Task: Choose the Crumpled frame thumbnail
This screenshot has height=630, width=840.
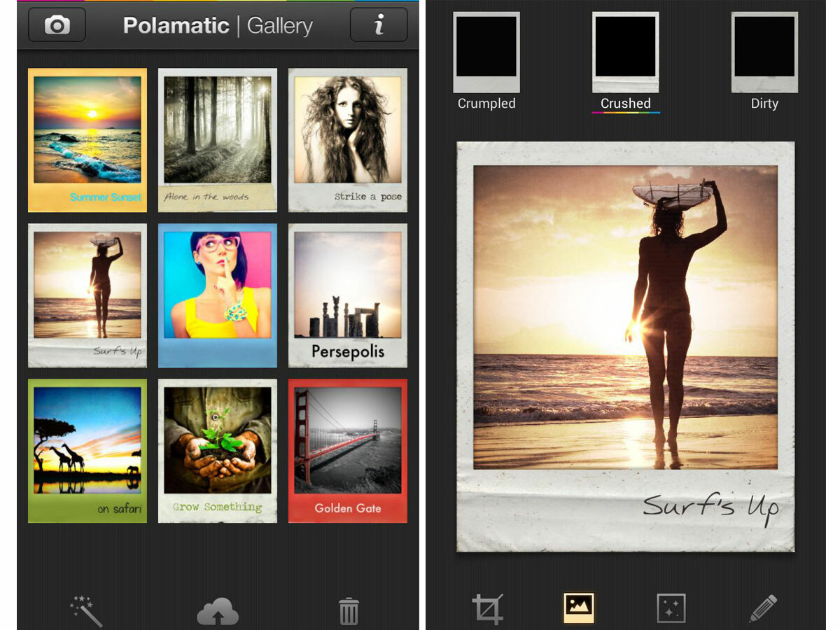Action: click(x=486, y=52)
